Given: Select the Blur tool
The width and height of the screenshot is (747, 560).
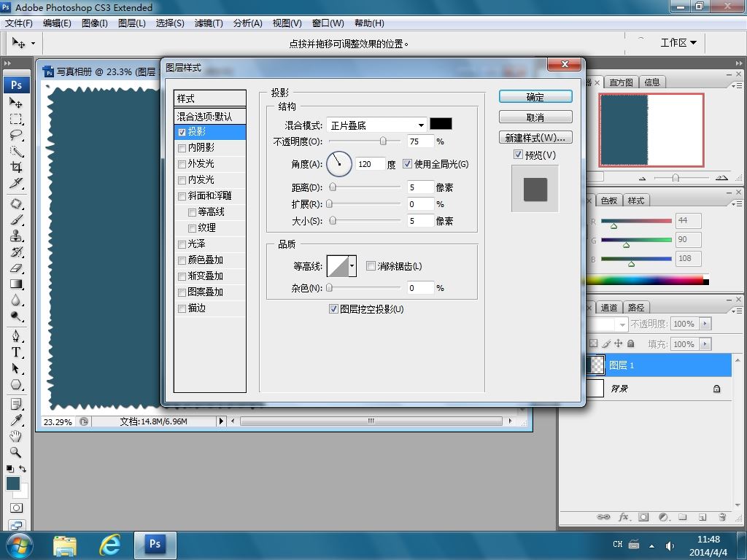Looking at the screenshot, I should [16, 300].
